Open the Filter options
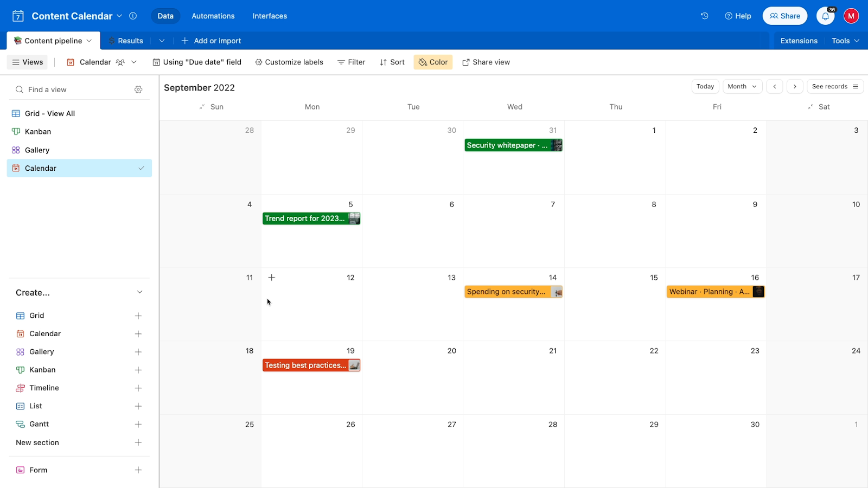The width and height of the screenshot is (868, 488). pyautogui.click(x=352, y=62)
